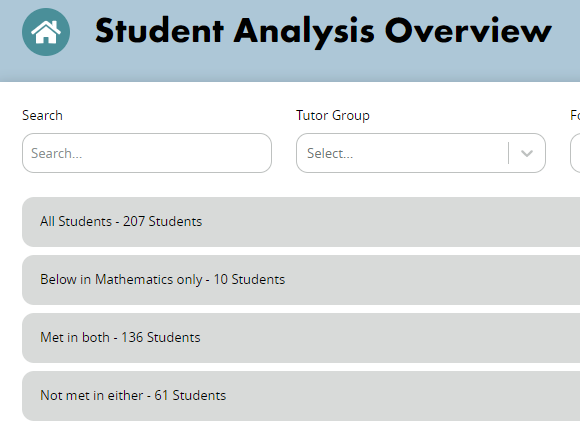Click the Select... placeholder text

(330, 153)
